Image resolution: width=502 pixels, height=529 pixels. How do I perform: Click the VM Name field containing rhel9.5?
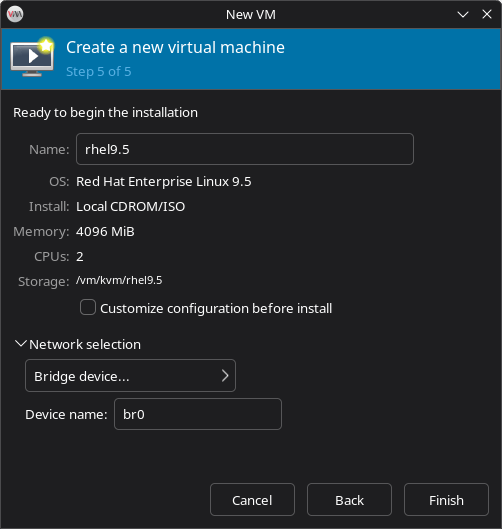[x=245, y=149]
